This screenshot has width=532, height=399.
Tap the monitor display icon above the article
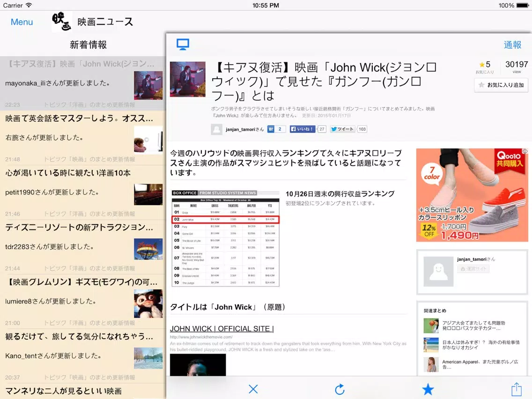pos(183,44)
